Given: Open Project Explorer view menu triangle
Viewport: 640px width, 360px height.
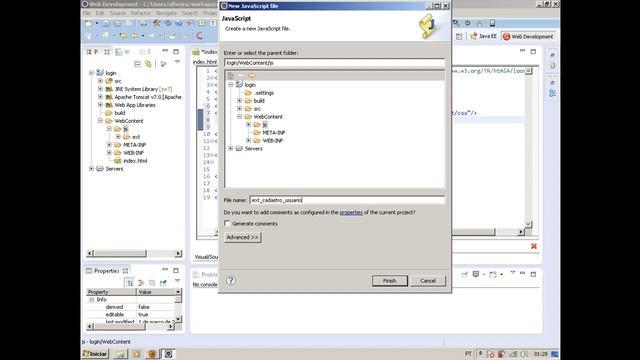Looking at the screenshot, I should tap(177, 62).
